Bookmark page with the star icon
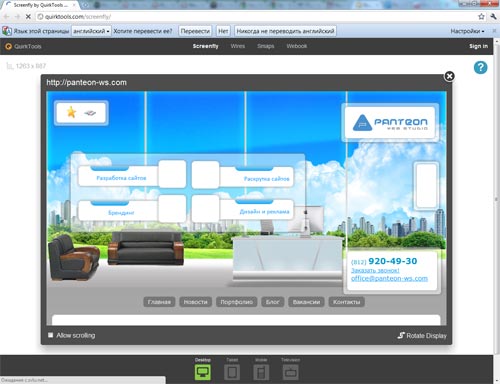 pos(481,16)
